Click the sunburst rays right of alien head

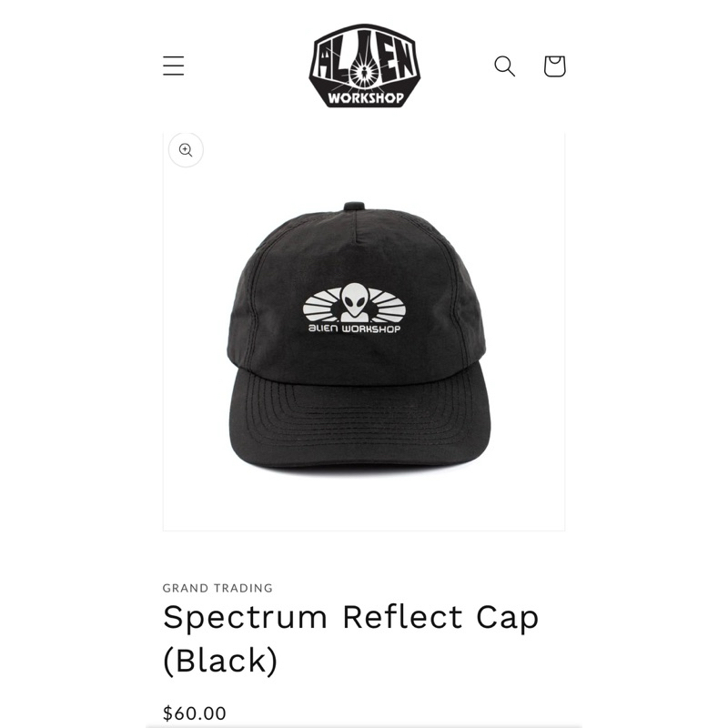[x=386, y=305]
